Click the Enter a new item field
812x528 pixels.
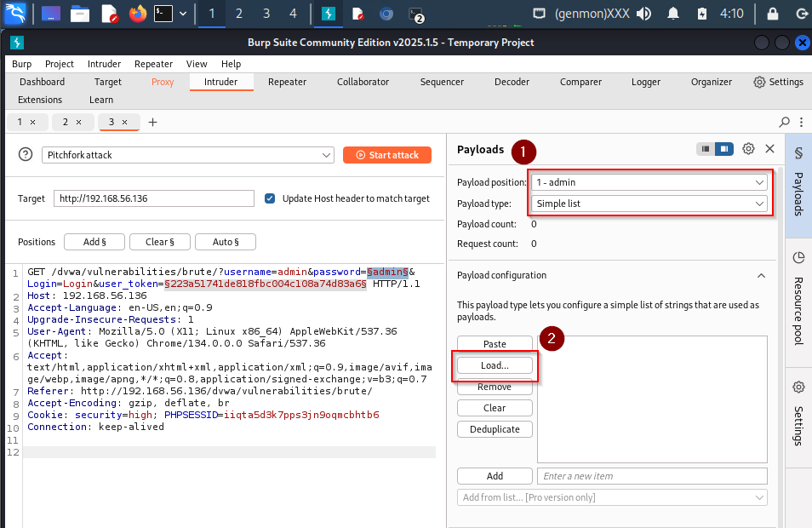[652, 476]
